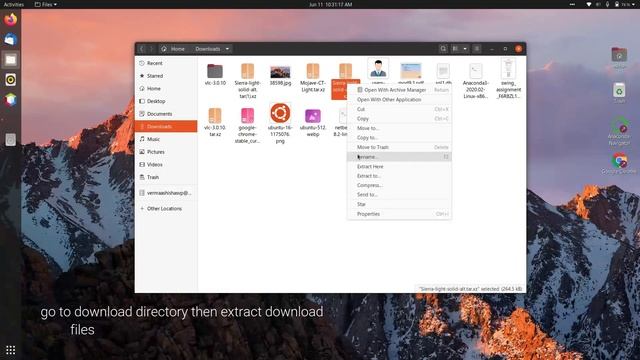
Task: Launch Firefox from the dock
Action: point(11,19)
